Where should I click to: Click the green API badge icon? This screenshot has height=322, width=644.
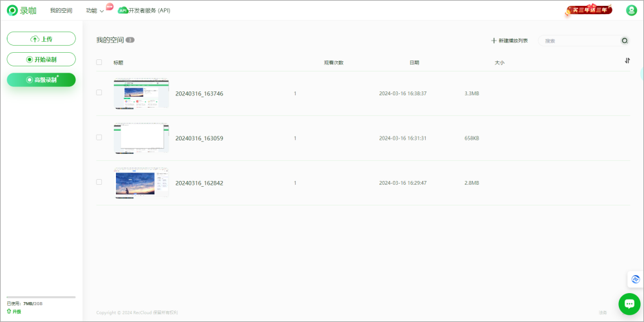coord(123,10)
